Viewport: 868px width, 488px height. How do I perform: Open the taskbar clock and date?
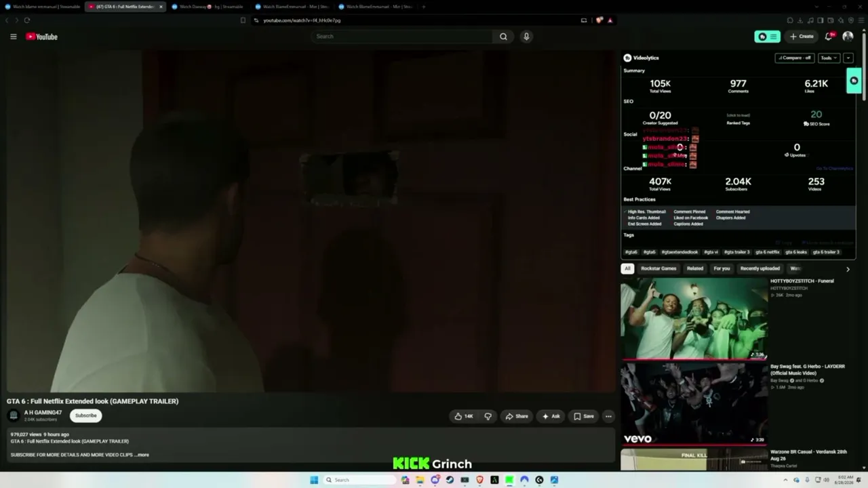[x=845, y=480]
